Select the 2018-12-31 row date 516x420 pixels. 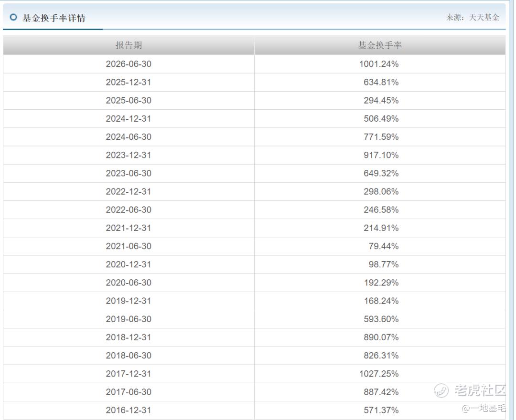click(x=129, y=337)
